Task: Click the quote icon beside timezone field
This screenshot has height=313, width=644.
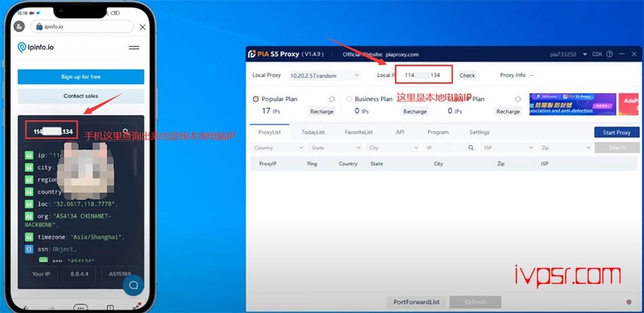Action: tap(29, 238)
